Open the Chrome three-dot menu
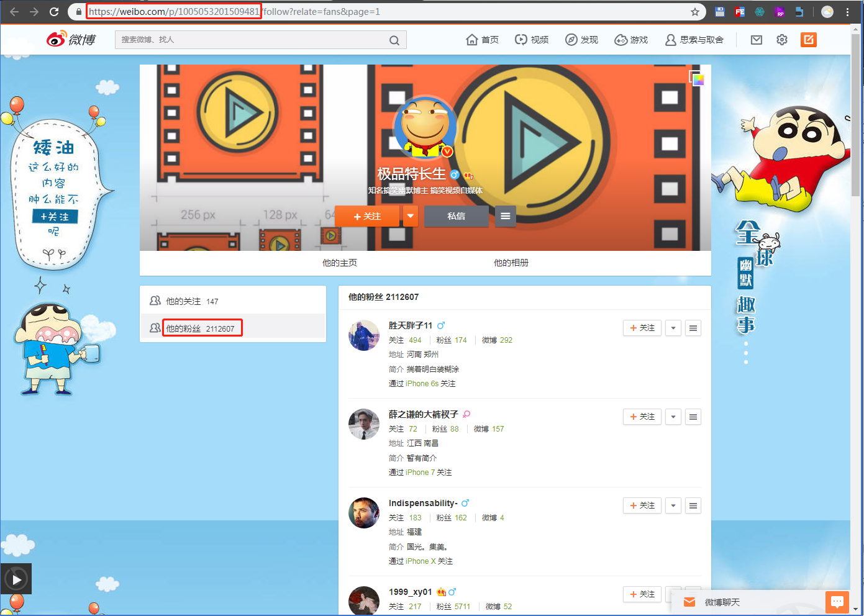864x616 pixels. (x=847, y=12)
